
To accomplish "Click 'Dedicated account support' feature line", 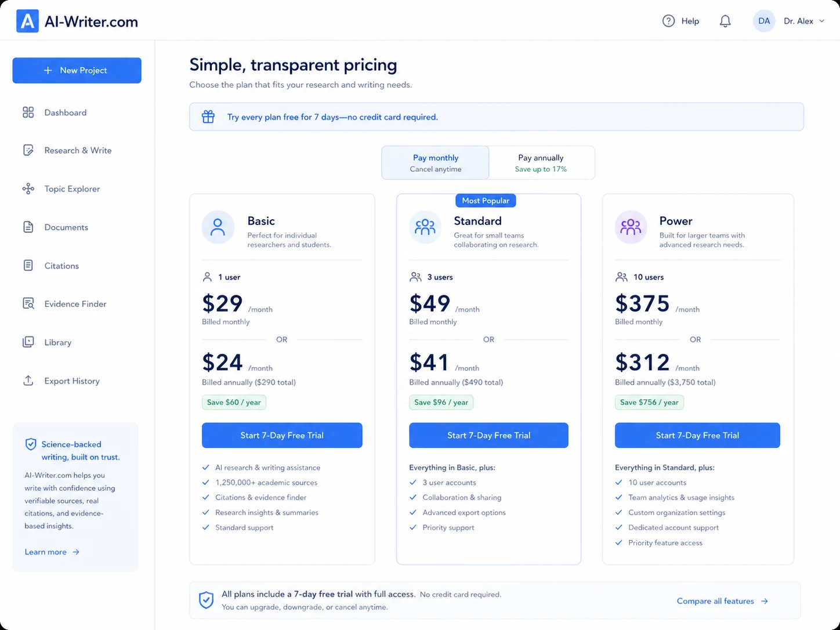I will (674, 527).
